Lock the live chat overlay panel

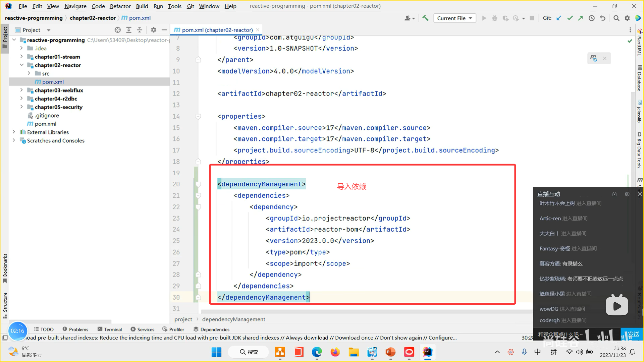pyautogui.click(x=614, y=194)
